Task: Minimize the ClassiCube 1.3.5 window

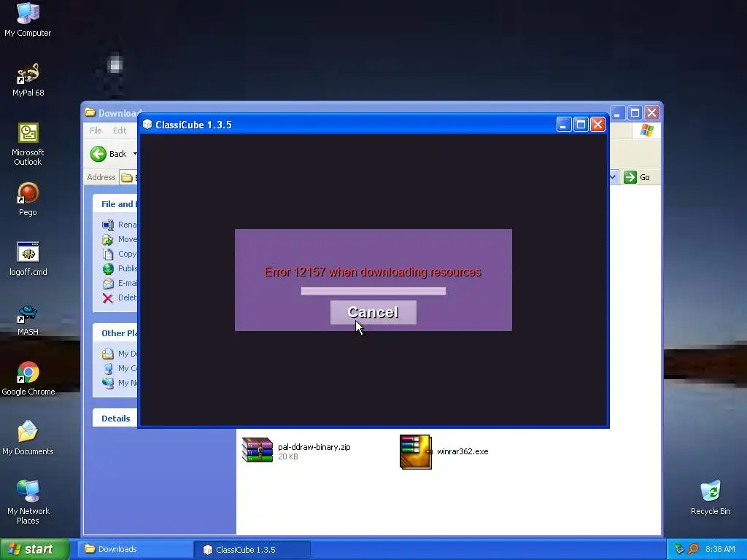Action: (564, 125)
